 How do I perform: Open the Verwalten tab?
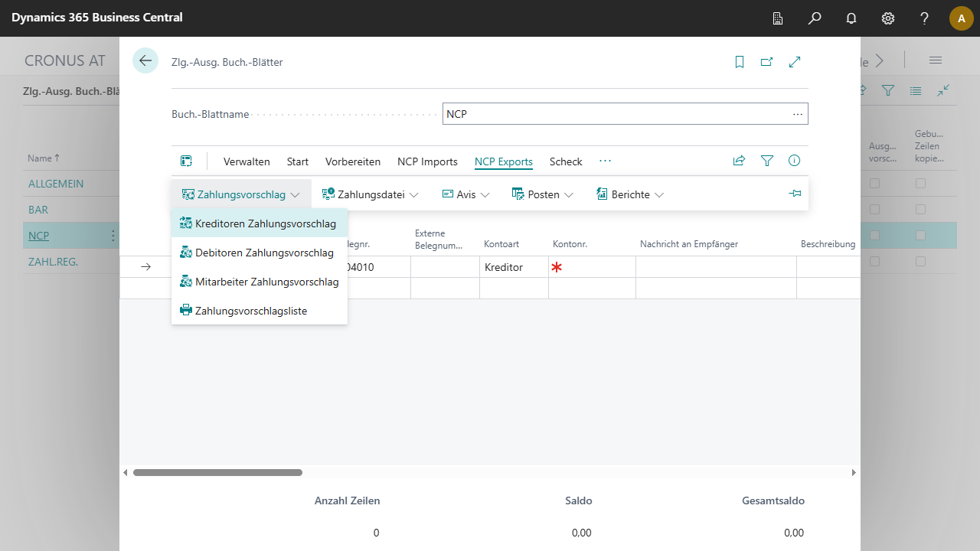point(247,161)
